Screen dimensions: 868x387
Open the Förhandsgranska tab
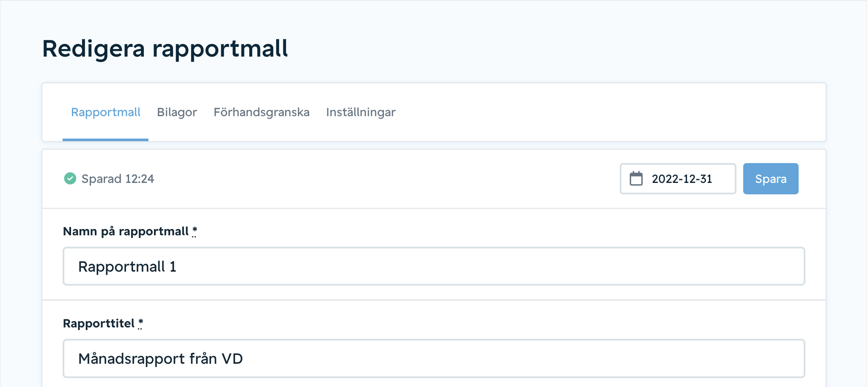[261, 112]
